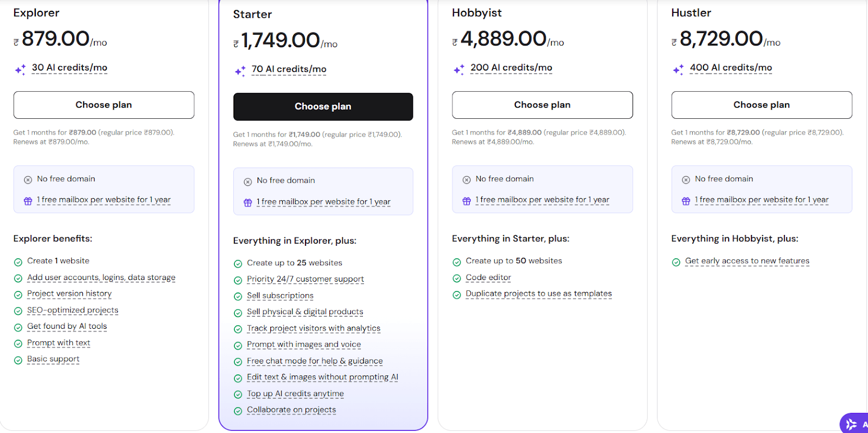Click the no-domain X icon in Hobbyist
This screenshot has height=433, width=868.
point(467,180)
